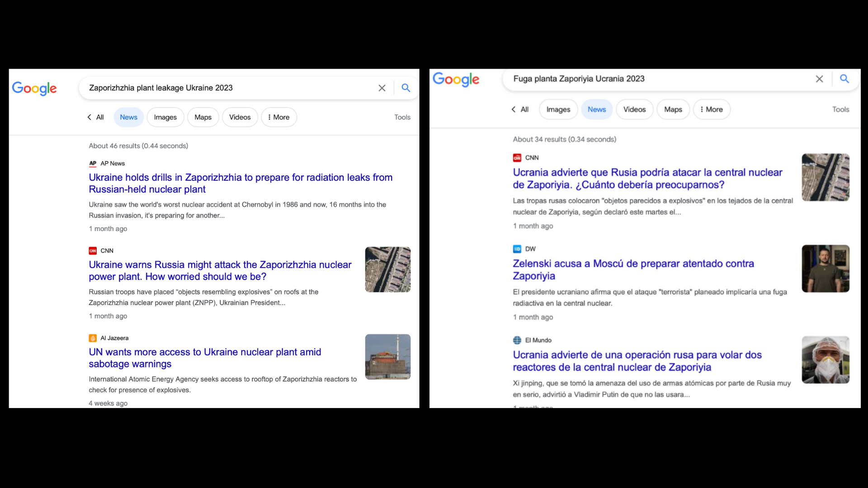Open Zelenski acusa a Moscú headline
This screenshot has height=488, width=868.
(x=633, y=270)
